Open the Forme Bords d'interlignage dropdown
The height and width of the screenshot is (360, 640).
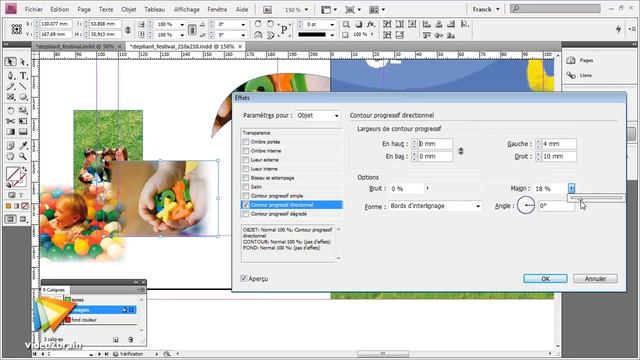tap(435, 206)
